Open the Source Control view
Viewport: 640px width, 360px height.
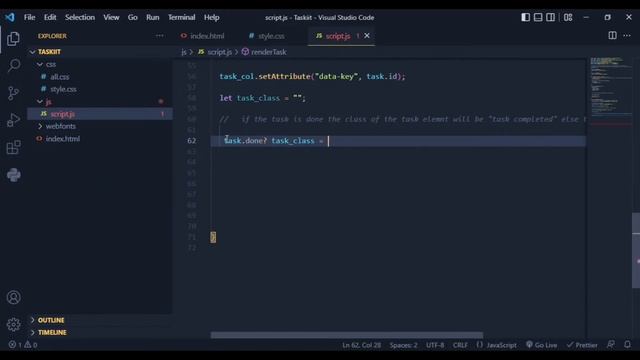coord(13,93)
